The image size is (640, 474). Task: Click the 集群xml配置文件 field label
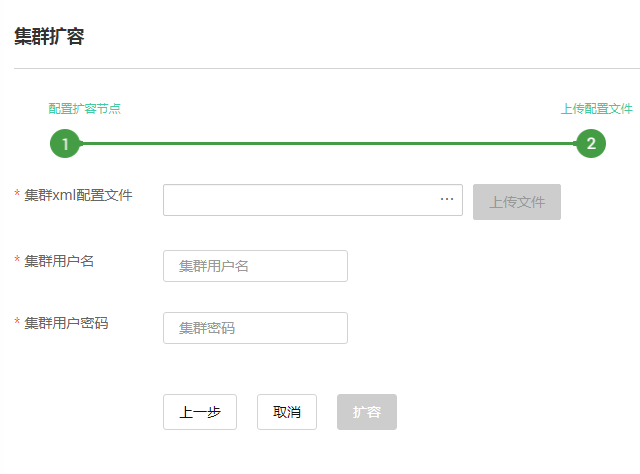(x=78, y=195)
